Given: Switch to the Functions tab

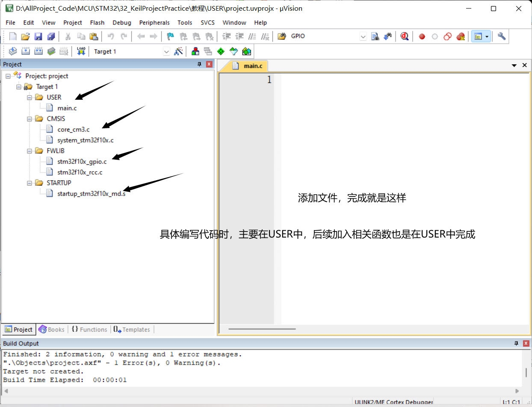Looking at the screenshot, I should (x=90, y=329).
